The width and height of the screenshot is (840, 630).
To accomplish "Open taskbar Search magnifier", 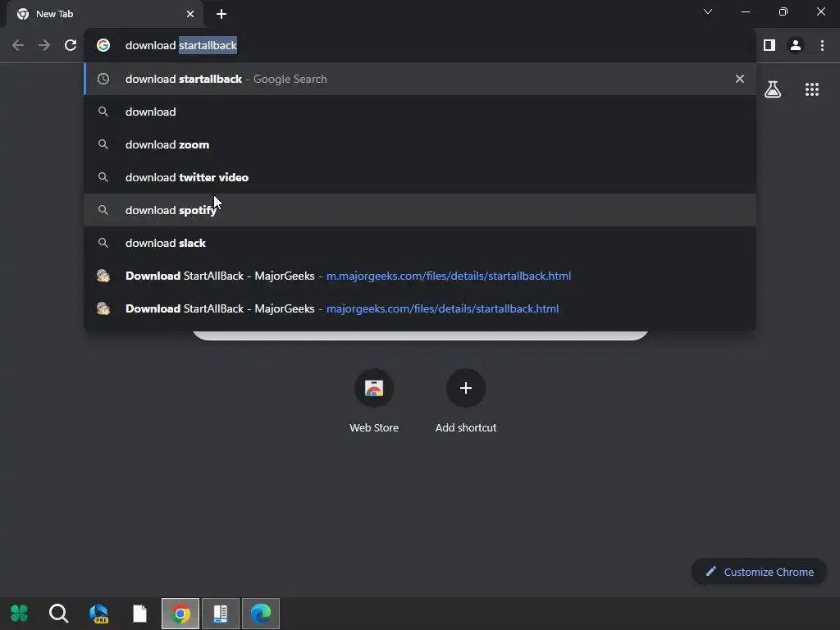I will pos(58,613).
